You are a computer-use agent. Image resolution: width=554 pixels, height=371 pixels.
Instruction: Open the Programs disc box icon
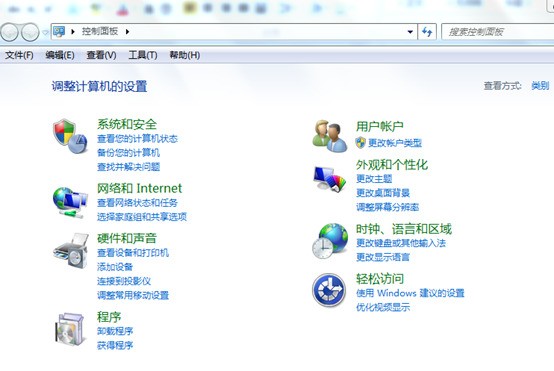point(70,329)
